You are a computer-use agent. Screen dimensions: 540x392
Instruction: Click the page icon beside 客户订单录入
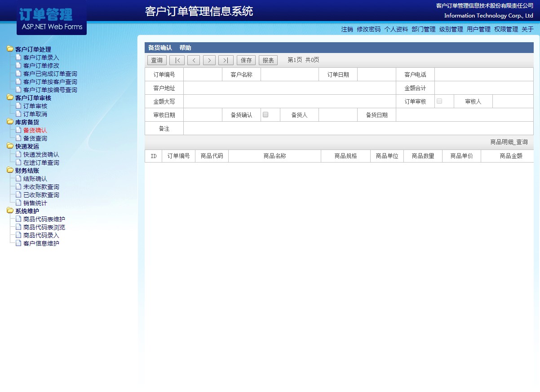pyautogui.click(x=18, y=57)
